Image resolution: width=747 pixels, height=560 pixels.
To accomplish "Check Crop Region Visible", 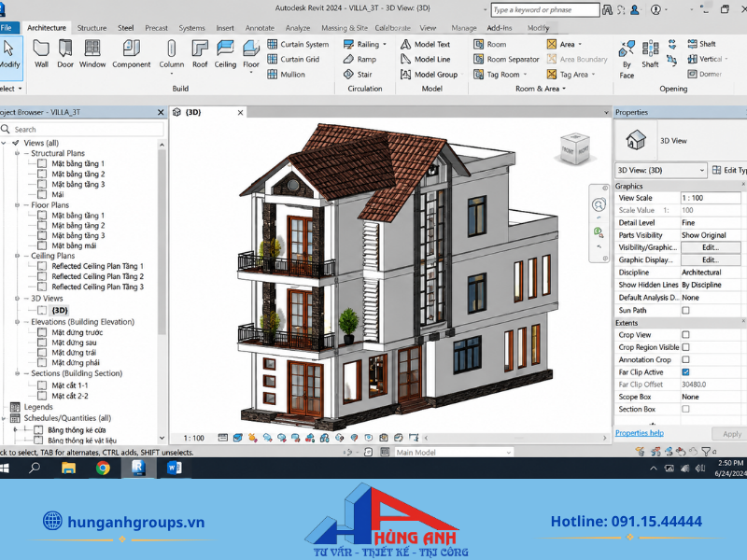I will coord(685,347).
